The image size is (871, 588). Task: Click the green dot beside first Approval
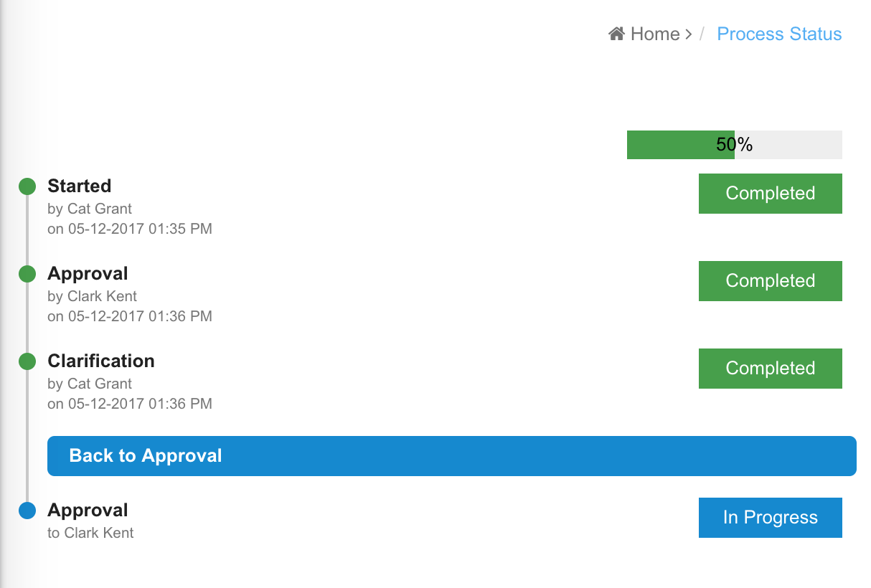point(27,274)
